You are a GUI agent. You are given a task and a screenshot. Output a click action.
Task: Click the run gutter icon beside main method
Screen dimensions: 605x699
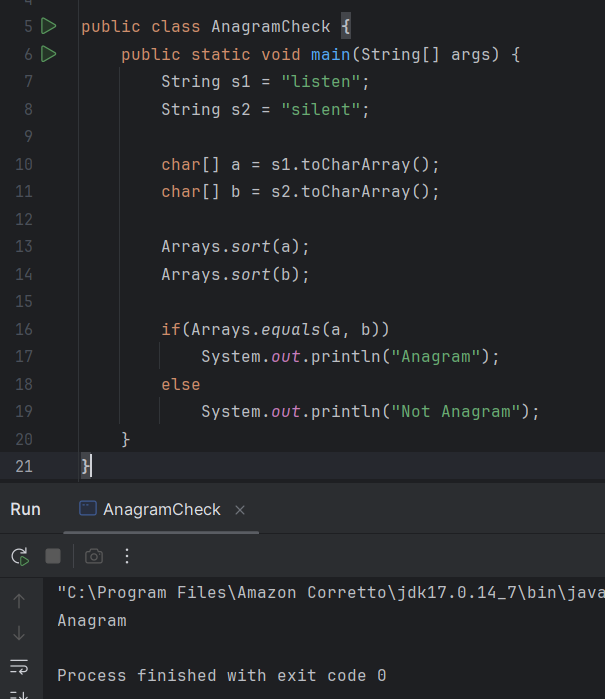click(x=49, y=54)
